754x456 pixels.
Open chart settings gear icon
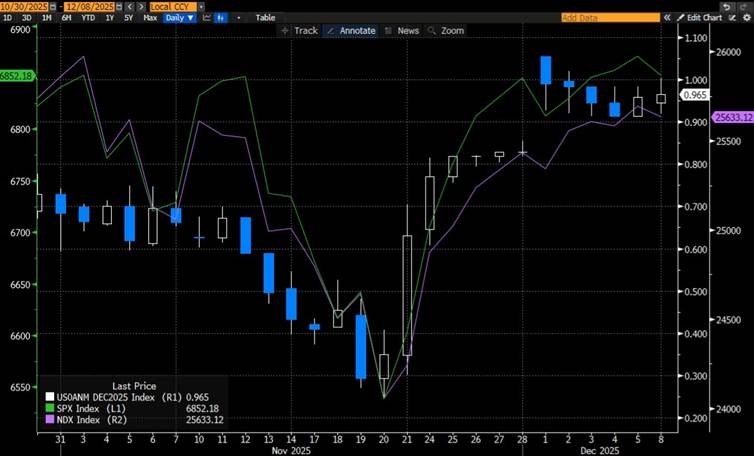click(x=746, y=18)
